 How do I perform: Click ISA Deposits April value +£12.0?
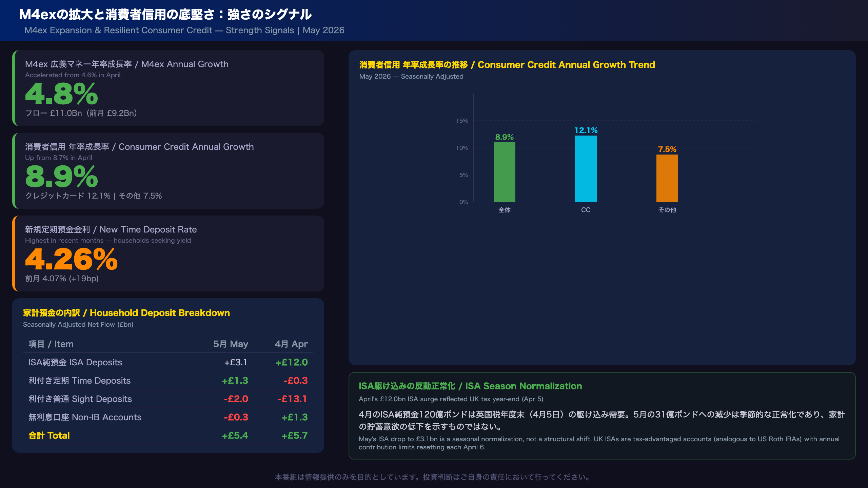291,362
